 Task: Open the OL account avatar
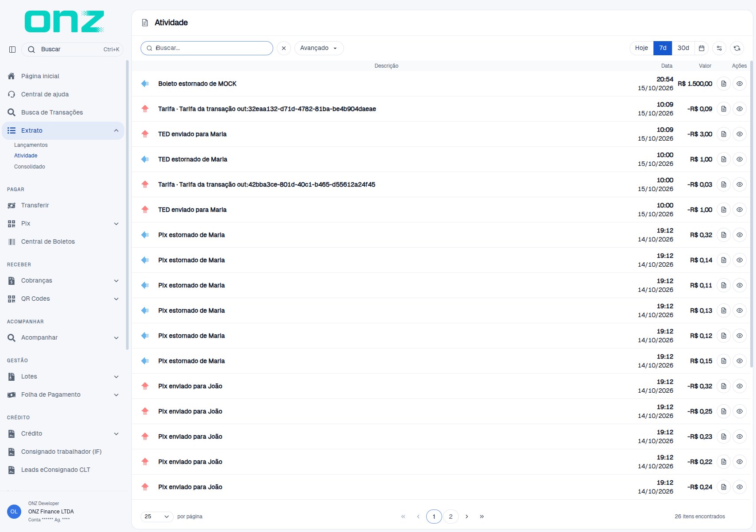(x=14, y=512)
